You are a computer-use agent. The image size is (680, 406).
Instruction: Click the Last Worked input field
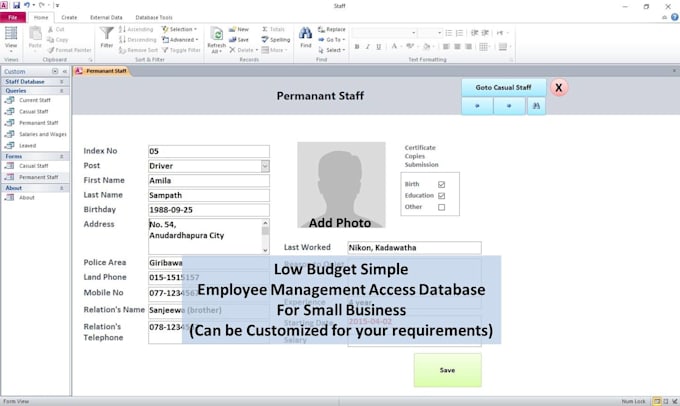[414, 248]
